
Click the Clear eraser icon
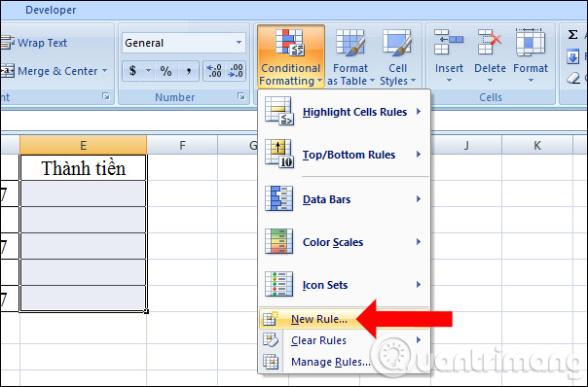(x=573, y=78)
